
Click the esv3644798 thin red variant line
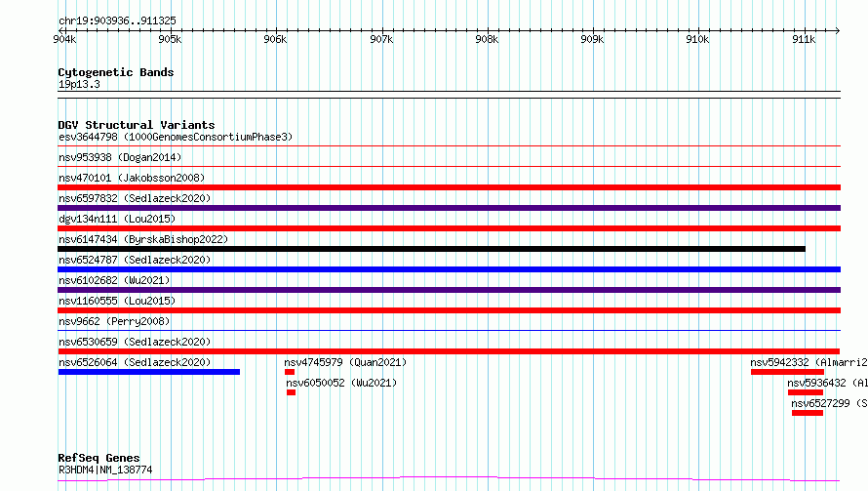click(449, 145)
